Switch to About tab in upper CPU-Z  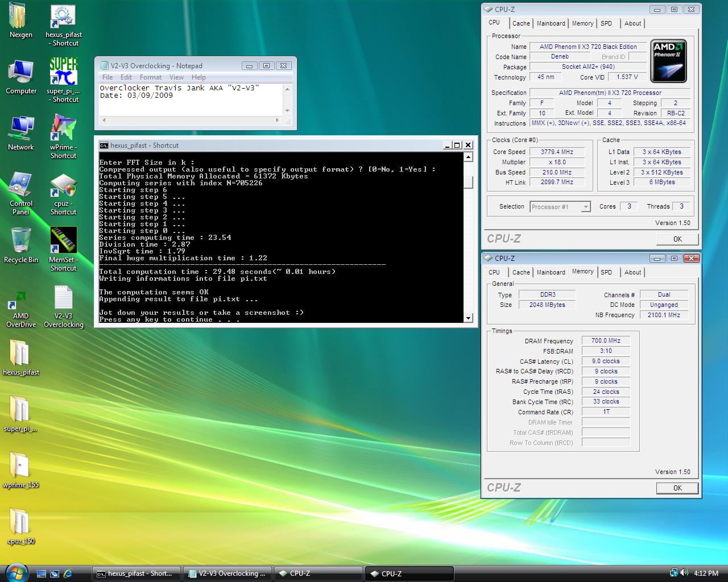632,23
